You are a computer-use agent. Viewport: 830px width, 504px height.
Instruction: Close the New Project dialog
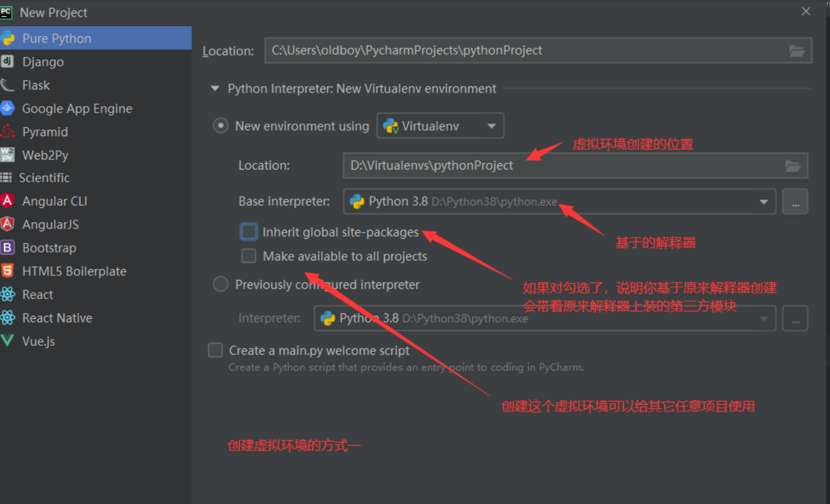pyautogui.click(x=806, y=11)
